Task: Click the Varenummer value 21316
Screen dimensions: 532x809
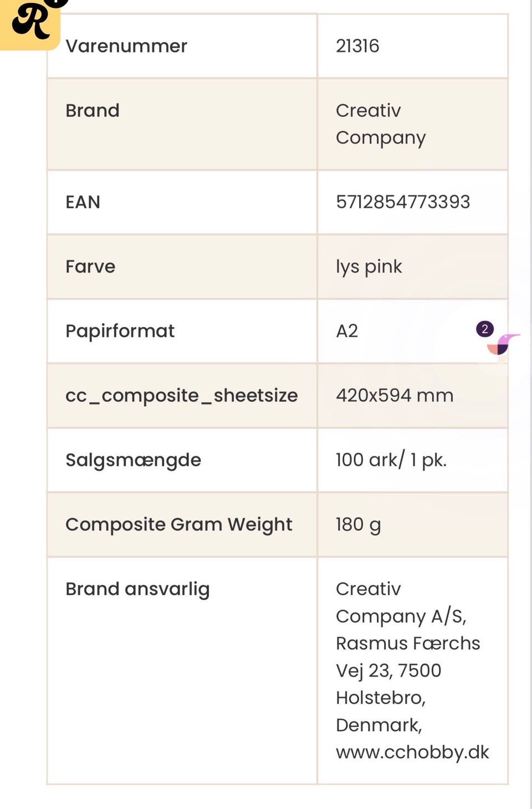Action: [x=357, y=46]
